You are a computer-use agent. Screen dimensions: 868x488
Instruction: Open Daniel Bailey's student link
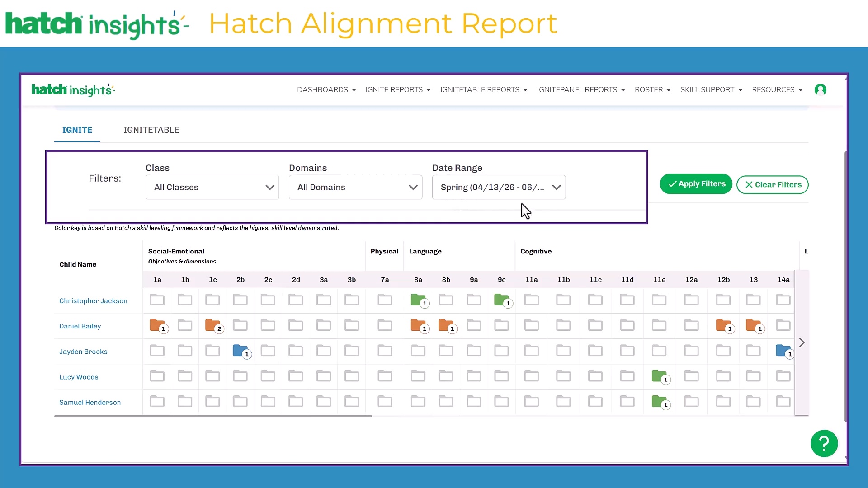click(x=80, y=326)
